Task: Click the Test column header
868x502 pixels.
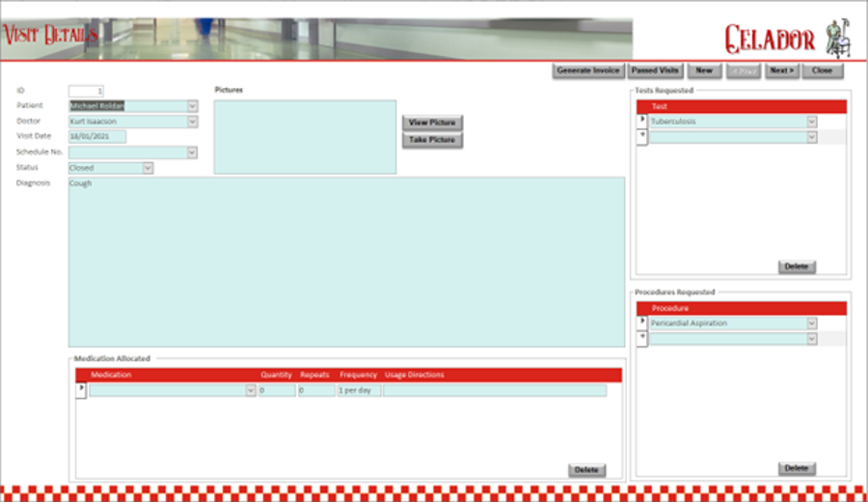Action: pos(659,106)
